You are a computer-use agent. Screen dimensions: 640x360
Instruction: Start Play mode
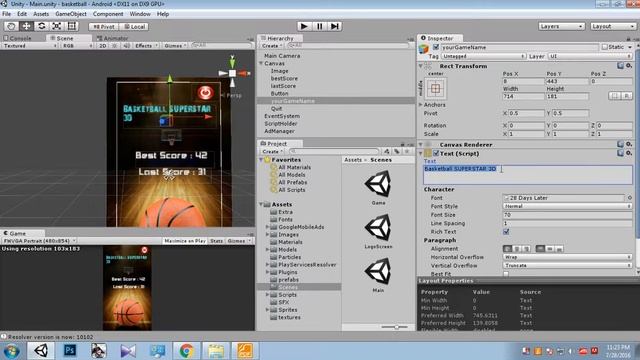click(x=304, y=26)
